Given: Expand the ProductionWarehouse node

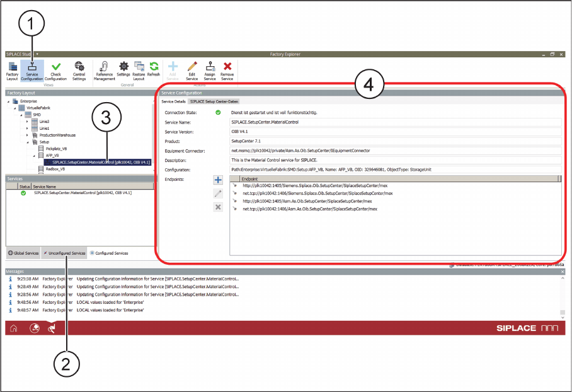Looking at the screenshot, I should click(27, 135).
